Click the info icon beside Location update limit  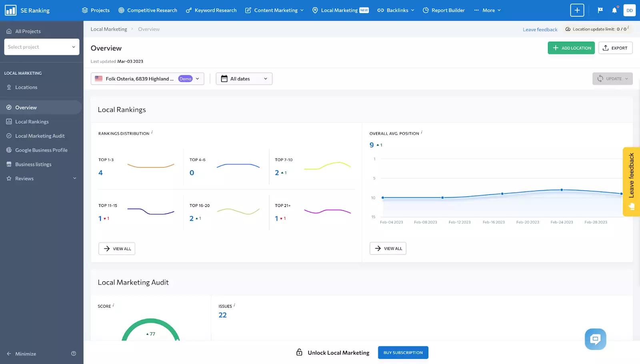coord(628,28)
